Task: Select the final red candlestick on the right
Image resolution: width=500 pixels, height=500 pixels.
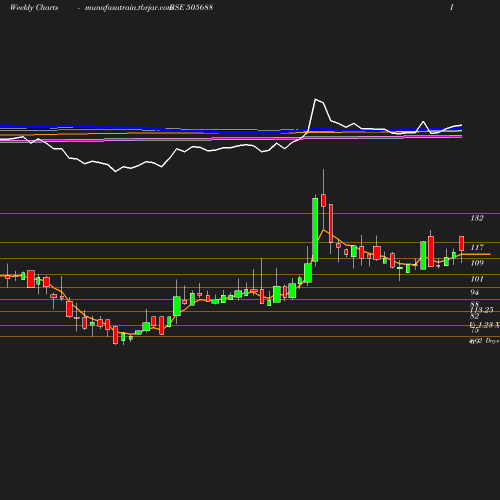Action: [462, 243]
